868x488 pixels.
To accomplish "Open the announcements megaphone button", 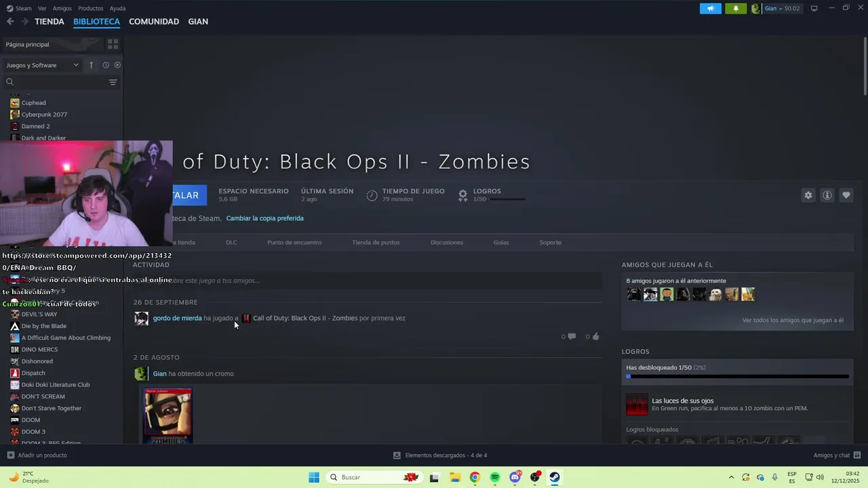I will tap(710, 8).
